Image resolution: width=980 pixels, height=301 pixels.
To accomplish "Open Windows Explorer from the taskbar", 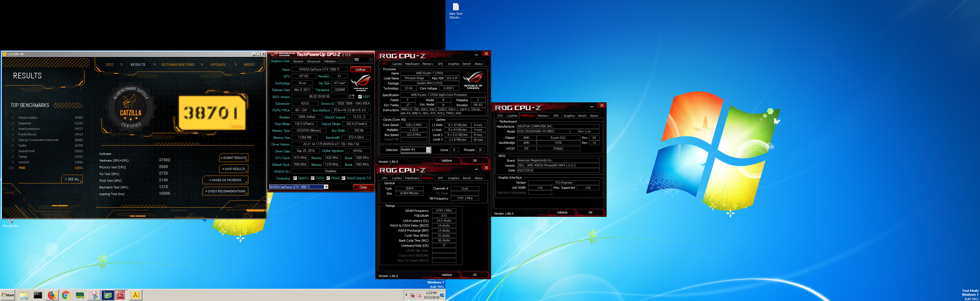I will pyautogui.click(x=24, y=295).
